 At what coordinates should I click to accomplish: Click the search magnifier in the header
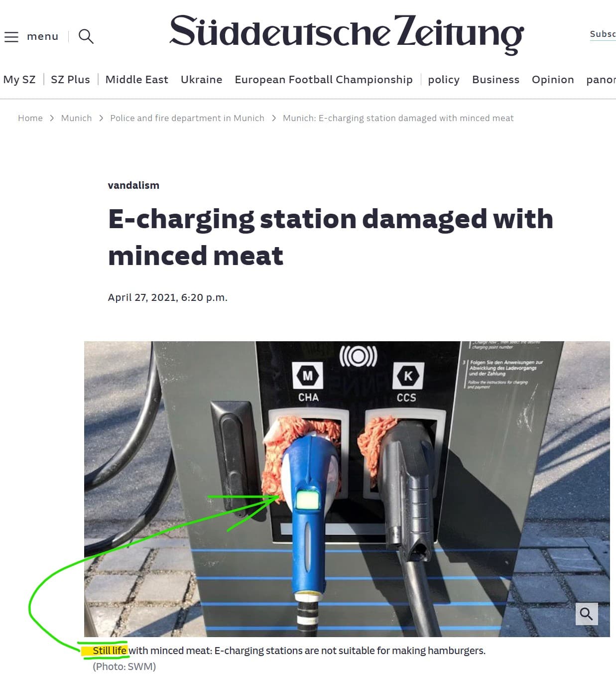click(86, 36)
